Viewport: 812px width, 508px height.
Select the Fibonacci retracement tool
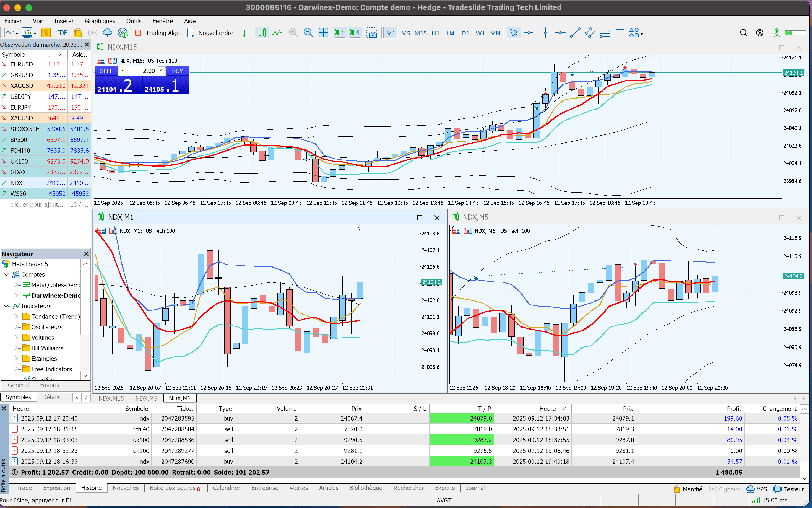(605, 33)
